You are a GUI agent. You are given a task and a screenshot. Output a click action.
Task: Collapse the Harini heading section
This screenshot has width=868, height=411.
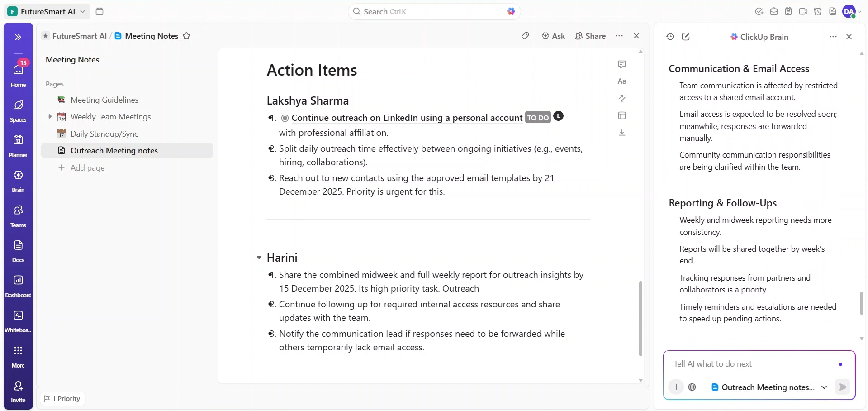coord(259,258)
